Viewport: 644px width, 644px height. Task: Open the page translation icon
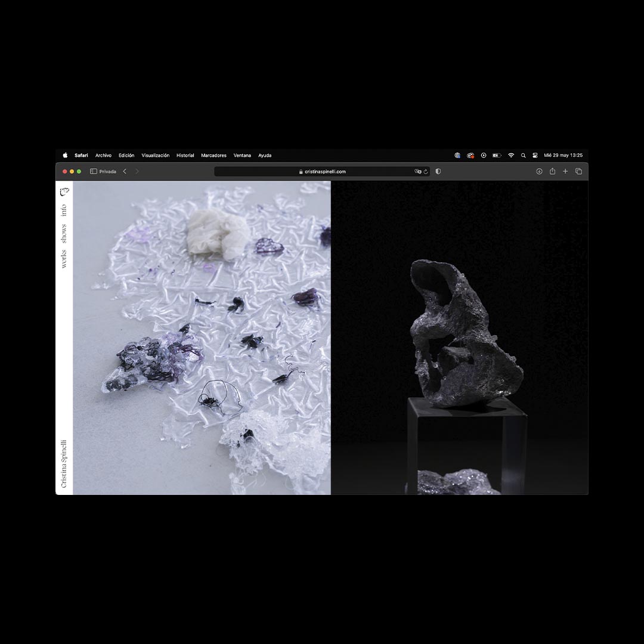coord(417,171)
